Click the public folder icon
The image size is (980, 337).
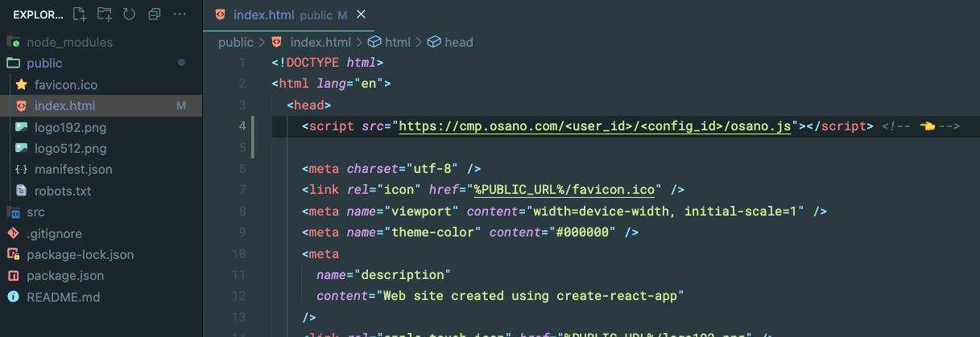tap(13, 64)
